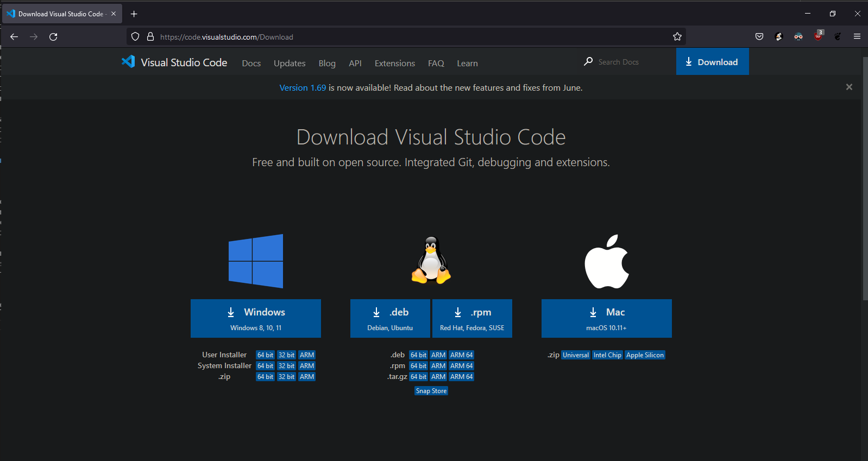Viewport: 868px width, 461px height.
Task: Select Windows .zip 64 bit
Action: tap(266, 377)
